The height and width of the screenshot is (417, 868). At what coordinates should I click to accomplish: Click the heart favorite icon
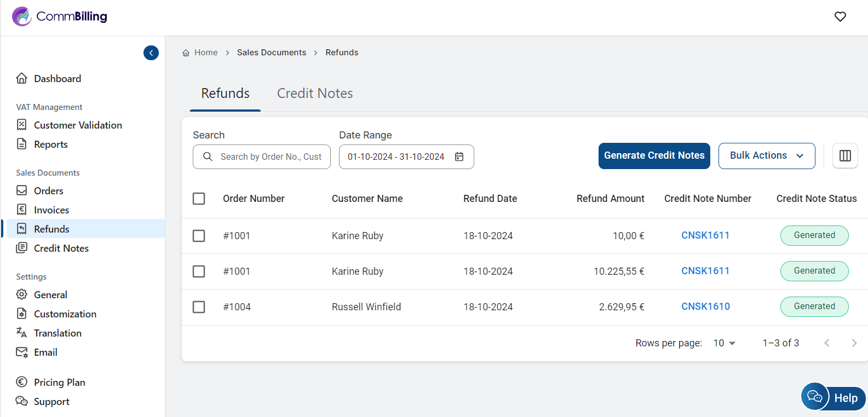[840, 17]
